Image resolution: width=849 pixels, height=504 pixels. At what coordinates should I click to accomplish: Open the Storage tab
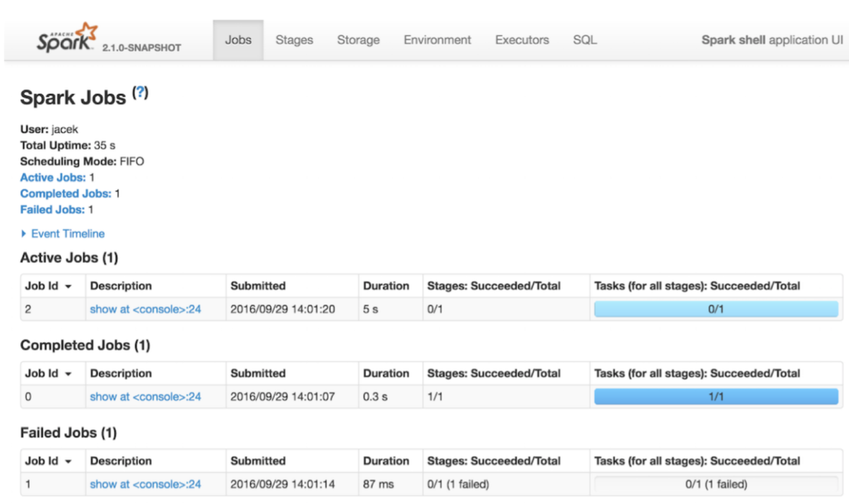[358, 40]
